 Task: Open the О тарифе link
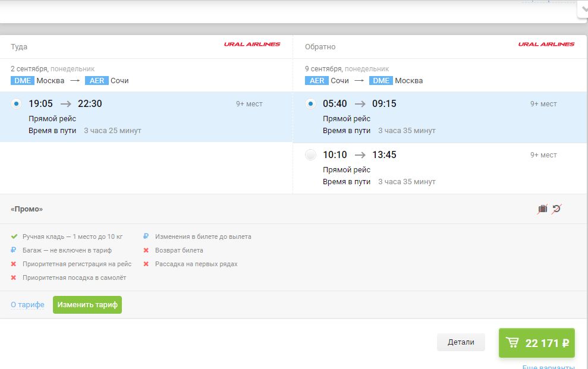click(27, 305)
